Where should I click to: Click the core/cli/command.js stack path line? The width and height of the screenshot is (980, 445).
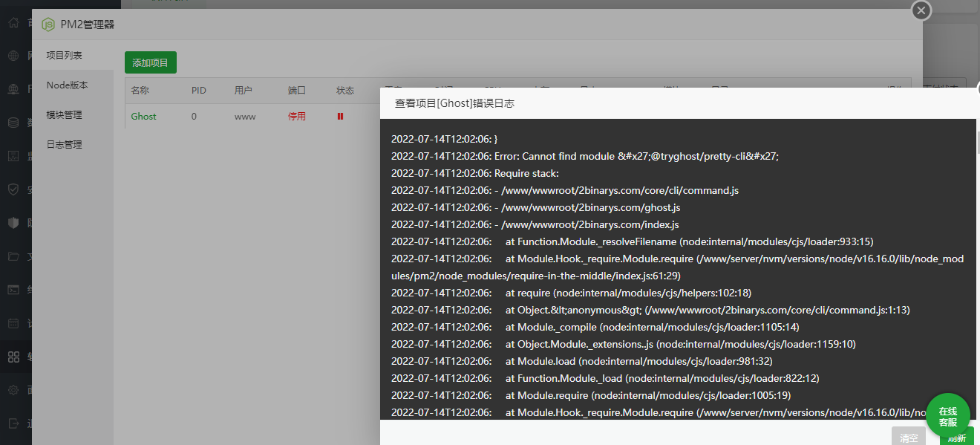coord(565,190)
